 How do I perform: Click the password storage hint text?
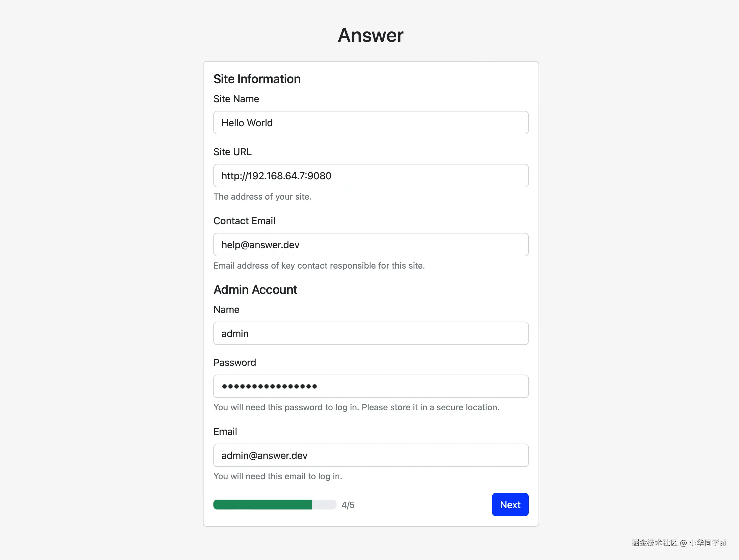tap(356, 407)
